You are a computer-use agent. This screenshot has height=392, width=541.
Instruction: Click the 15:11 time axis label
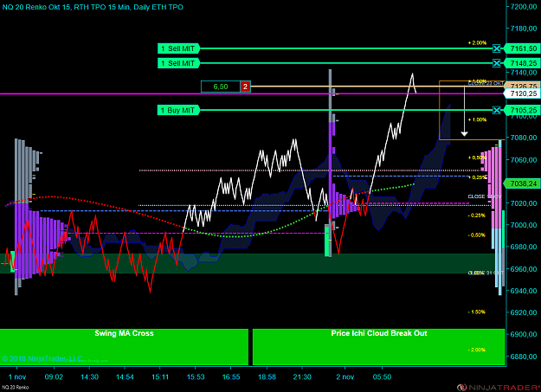[x=160, y=376]
